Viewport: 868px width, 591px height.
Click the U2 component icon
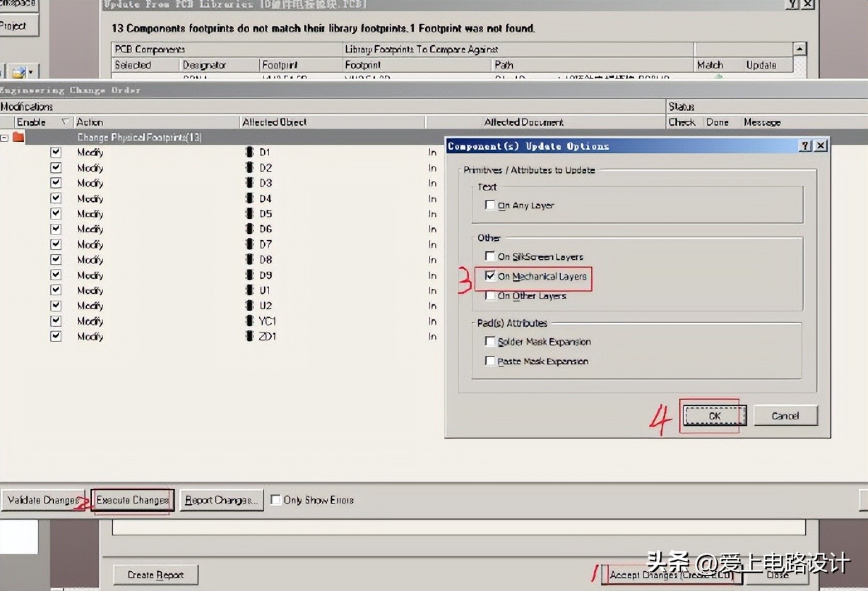[250, 306]
